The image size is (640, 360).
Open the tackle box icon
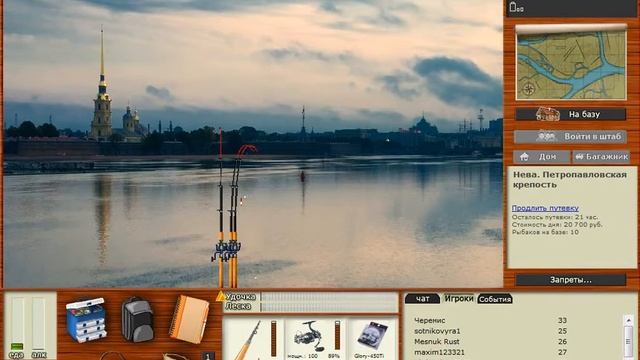point(86,320)
